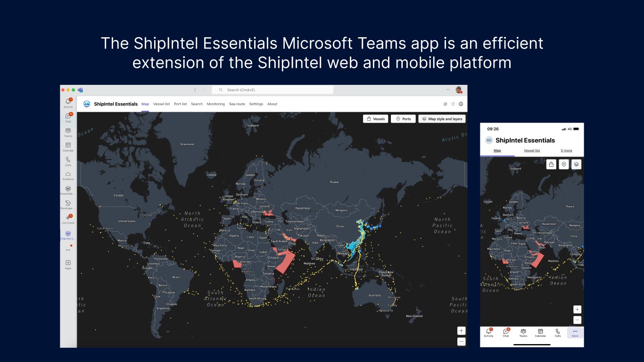
Task: Click the desktop Vessels map button
Action: coord(376,119)
